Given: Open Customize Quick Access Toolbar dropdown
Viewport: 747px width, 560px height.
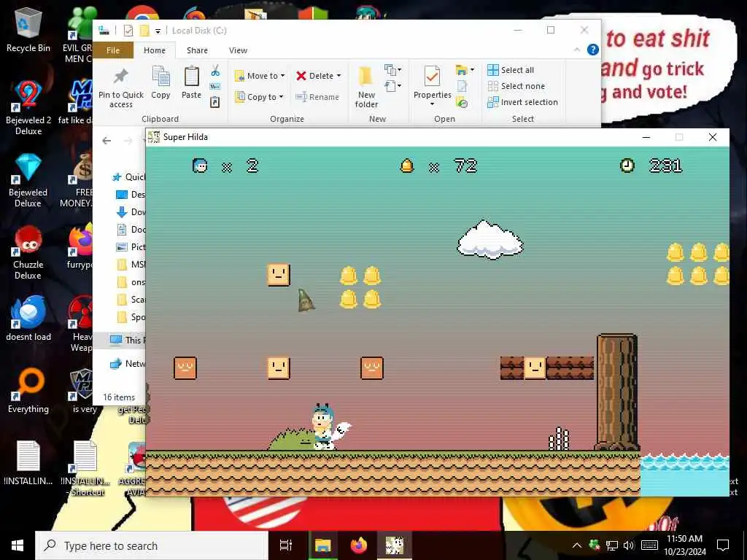Looking at the screenshot, I should click(x=158, y=31).
